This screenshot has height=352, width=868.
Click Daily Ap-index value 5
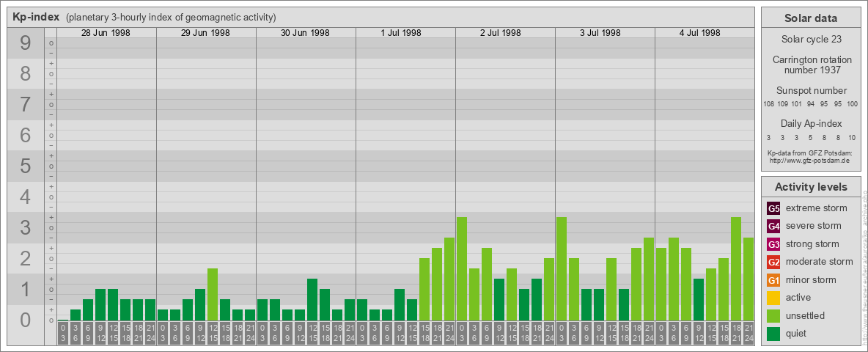[810, 137]
